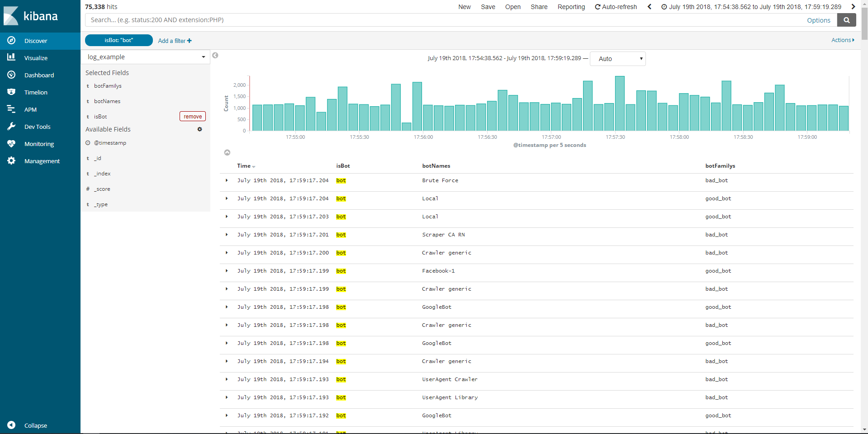
Task: Open the Visualize section
Action: (36, 57)
